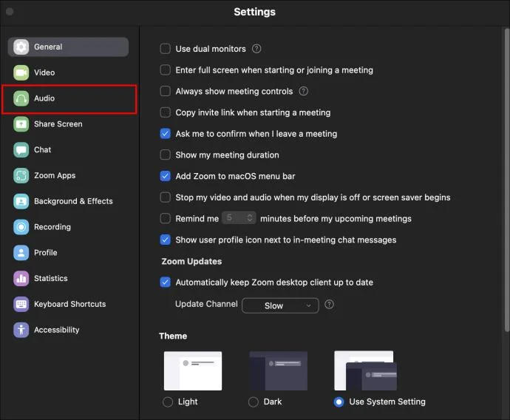Click the Background & Effects icon
Image resolution: width=510 pixels, height=420 pixels.
click(x=21, y=201)
